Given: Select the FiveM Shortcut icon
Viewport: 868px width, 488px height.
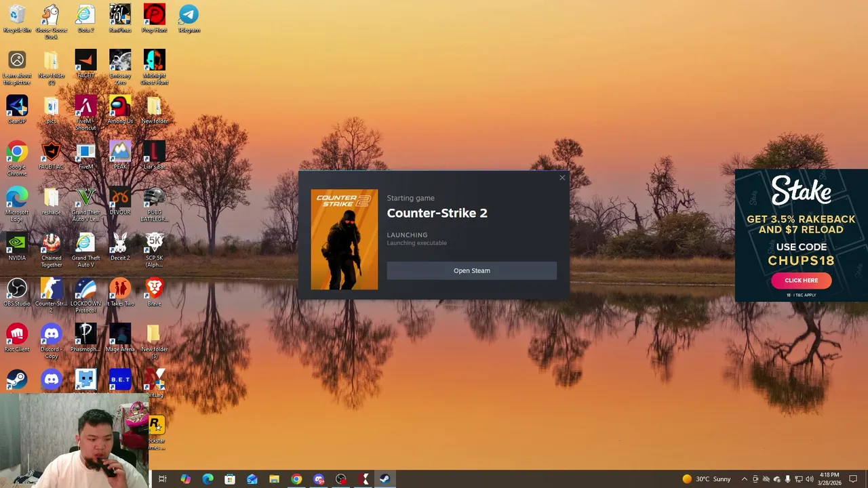Looking at the screenshot, I should (x=85, y=113).
